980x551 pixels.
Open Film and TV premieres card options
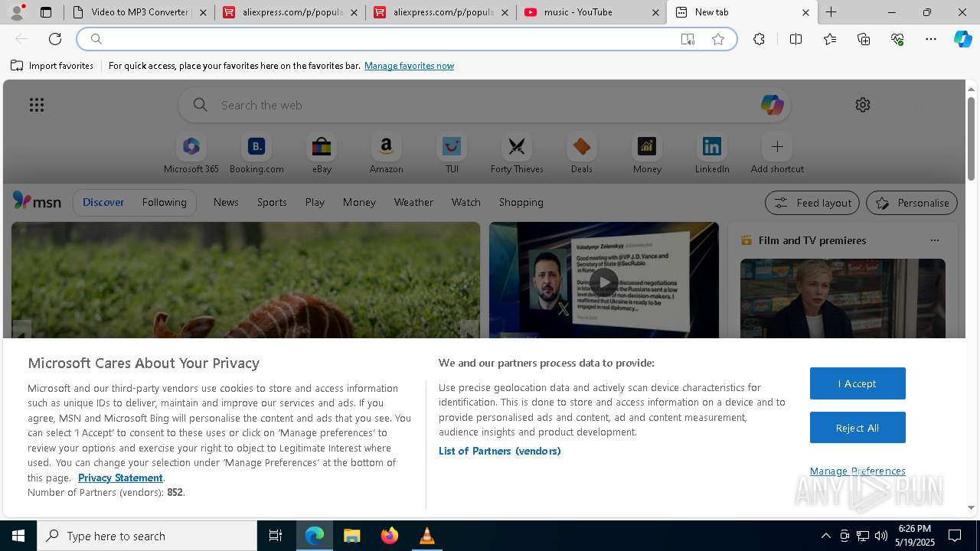point(934,240)
